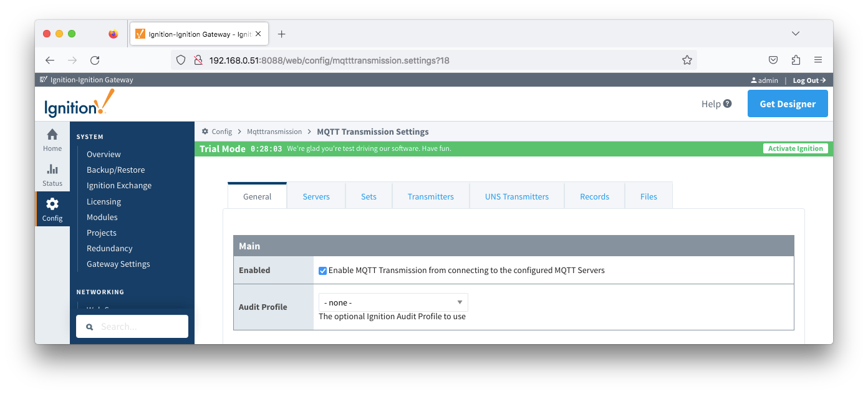
Task: Click the Activate Ignition button
Action: [x=796, y=148]
